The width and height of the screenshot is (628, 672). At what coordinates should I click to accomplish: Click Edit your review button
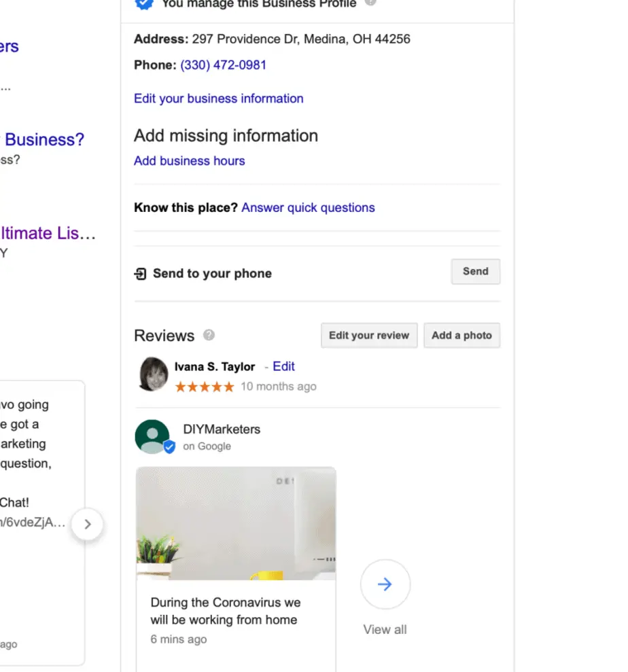tap(369, 335)
